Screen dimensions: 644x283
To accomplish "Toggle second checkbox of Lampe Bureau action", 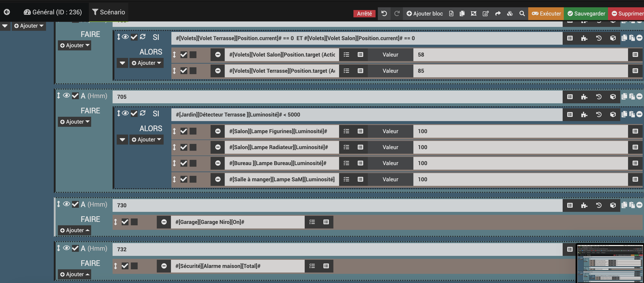I will 193,163.
